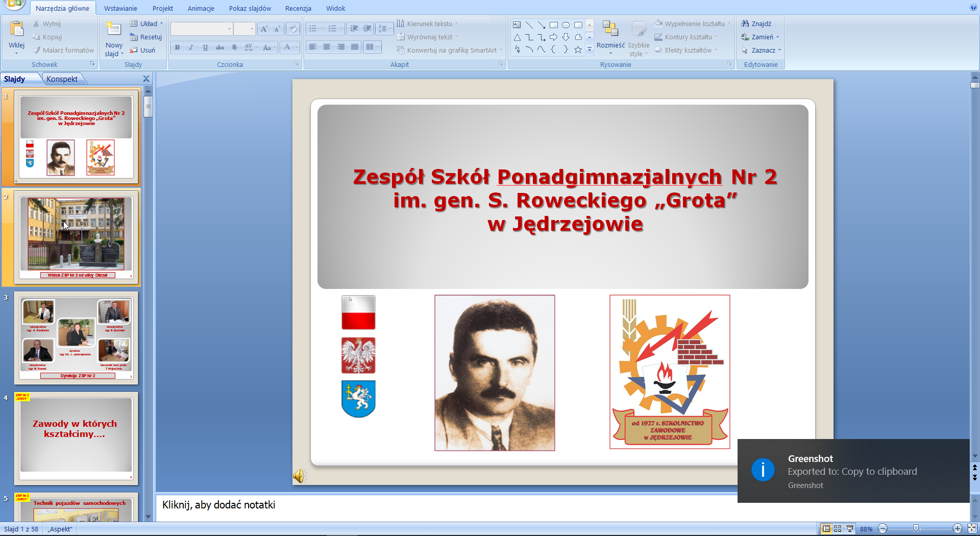Increase font size with A-up icon

tap(264, 29)
